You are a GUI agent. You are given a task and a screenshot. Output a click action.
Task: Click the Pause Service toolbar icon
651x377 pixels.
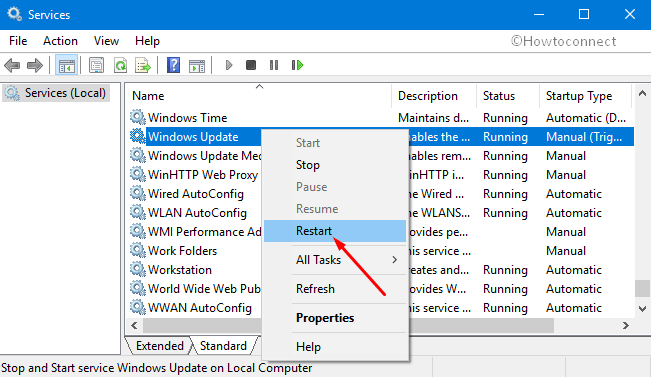coord(274,65)
